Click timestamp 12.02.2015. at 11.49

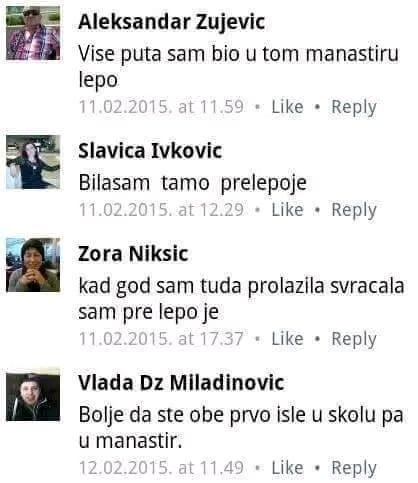click(161, 468)
